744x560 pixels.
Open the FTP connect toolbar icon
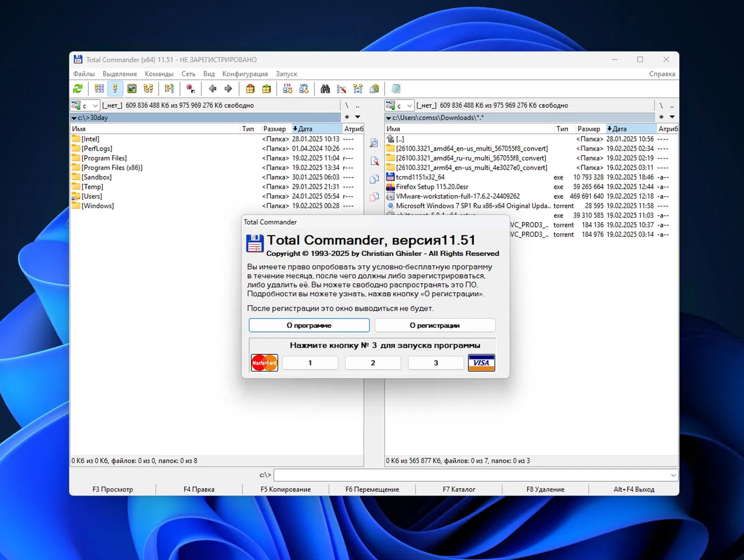pyautogui.click(x=288, y=89)
